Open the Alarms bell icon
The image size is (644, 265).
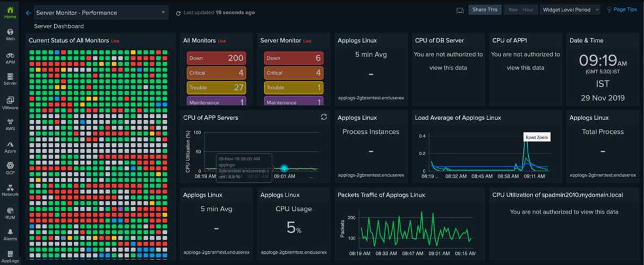coord(10,234)
